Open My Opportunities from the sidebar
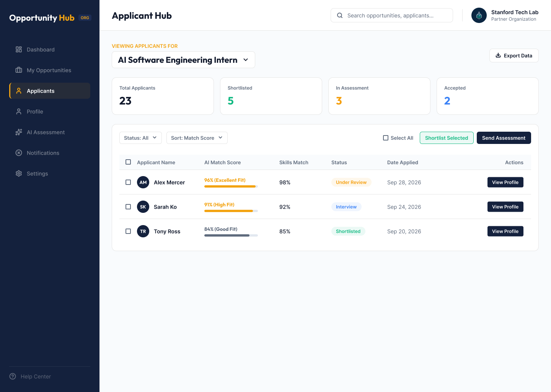The image size is (551, 392). coord(50,70)
